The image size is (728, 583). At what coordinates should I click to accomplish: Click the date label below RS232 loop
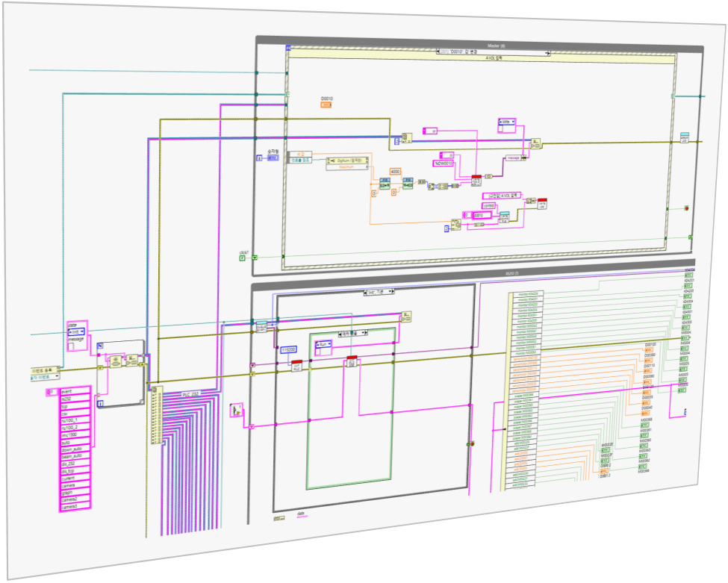300,514
